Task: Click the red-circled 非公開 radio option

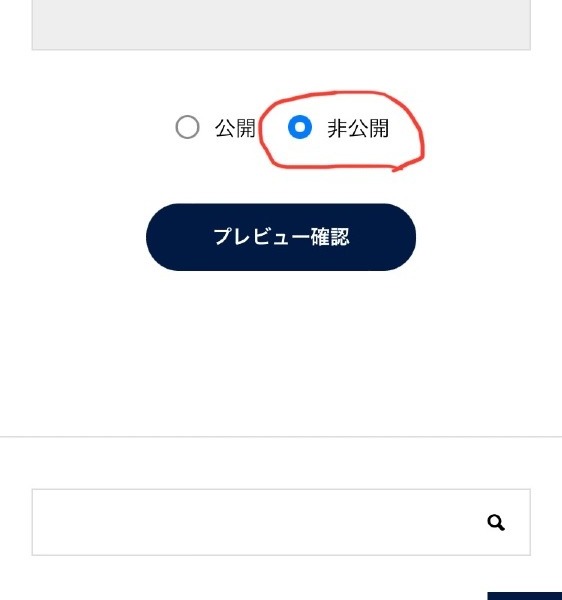Action: pyautogui.click(x=300, y=127)
